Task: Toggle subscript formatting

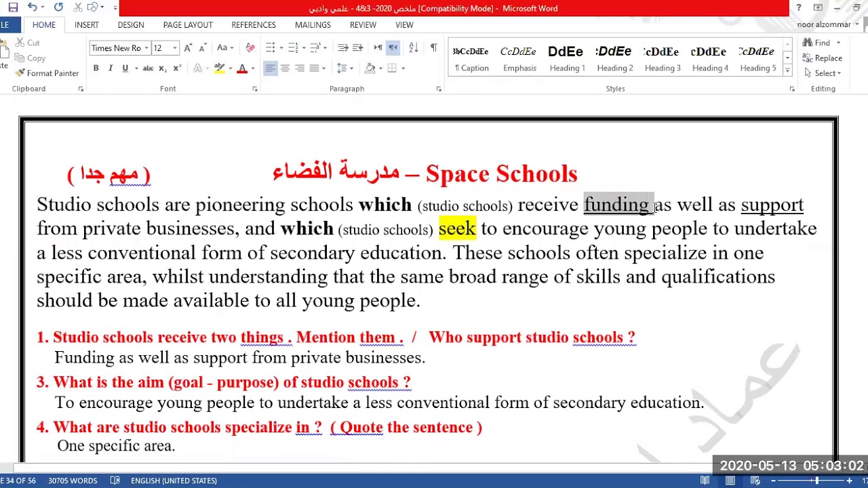Action: pyautogui.click(x=163, y=68)
